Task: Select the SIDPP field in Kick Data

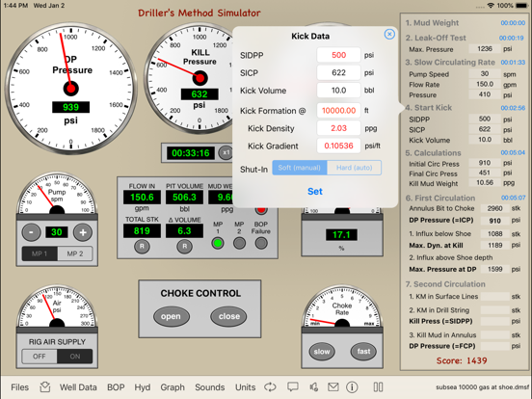Action: 338,55
